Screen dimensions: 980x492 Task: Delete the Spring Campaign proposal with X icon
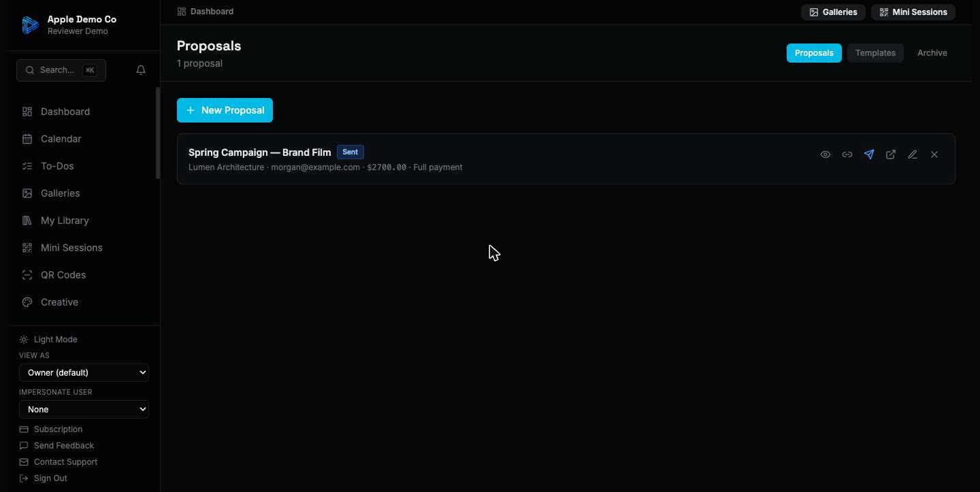934,154
